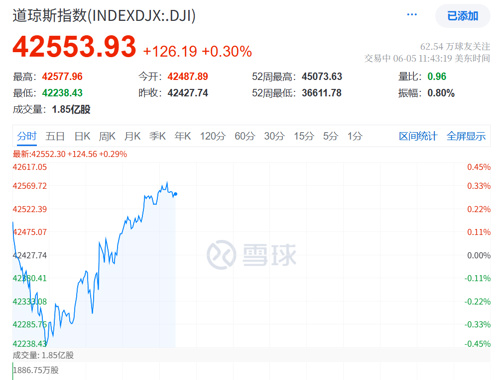Select the 分时 intraday tab
This screenshot has height=380, width=500.
[x=27, y=136]
